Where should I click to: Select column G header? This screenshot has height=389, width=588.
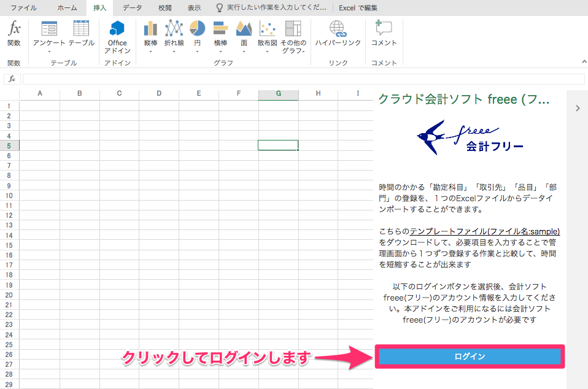coord(278,94)
